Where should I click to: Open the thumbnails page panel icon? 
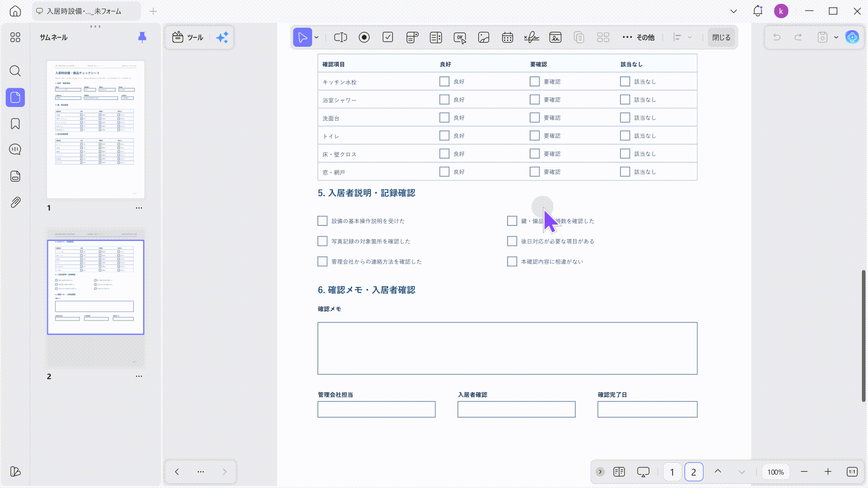point(15,97)
